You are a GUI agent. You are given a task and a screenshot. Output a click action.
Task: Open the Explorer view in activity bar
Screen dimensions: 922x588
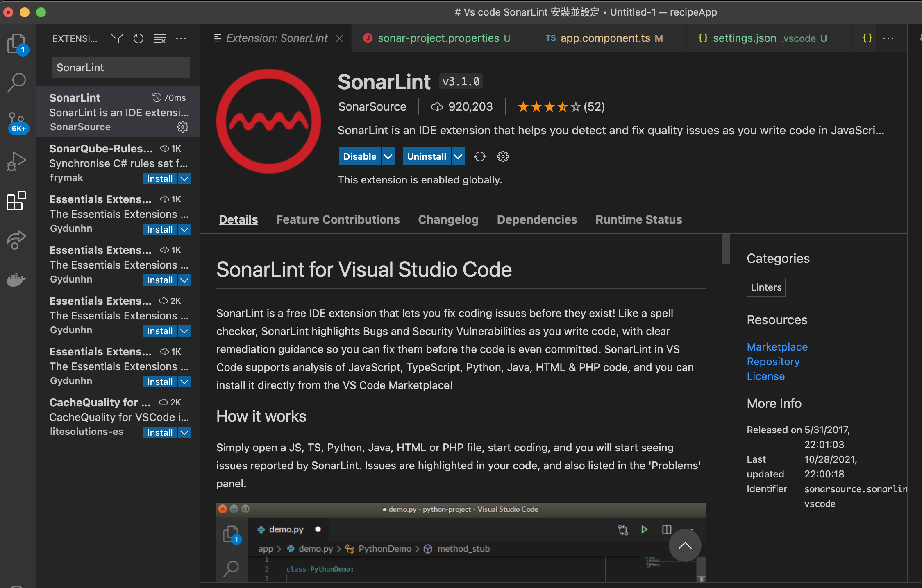pos(17,44)
